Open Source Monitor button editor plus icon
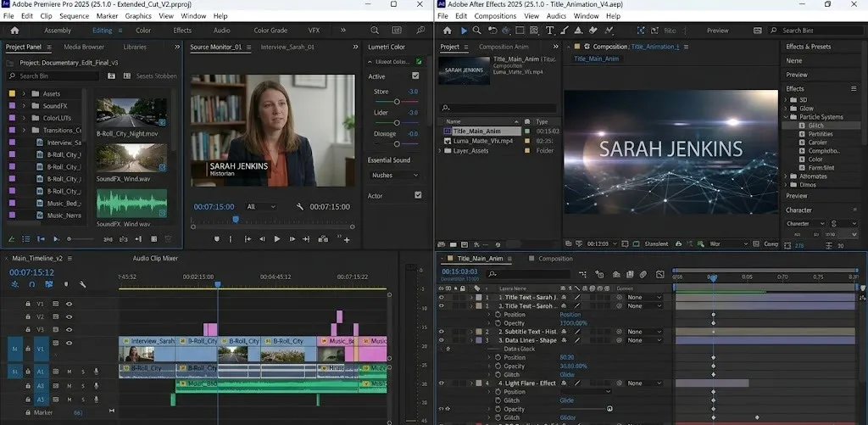Image resolution: width=868 pixels, height=425 pixels. coord(347,240)
